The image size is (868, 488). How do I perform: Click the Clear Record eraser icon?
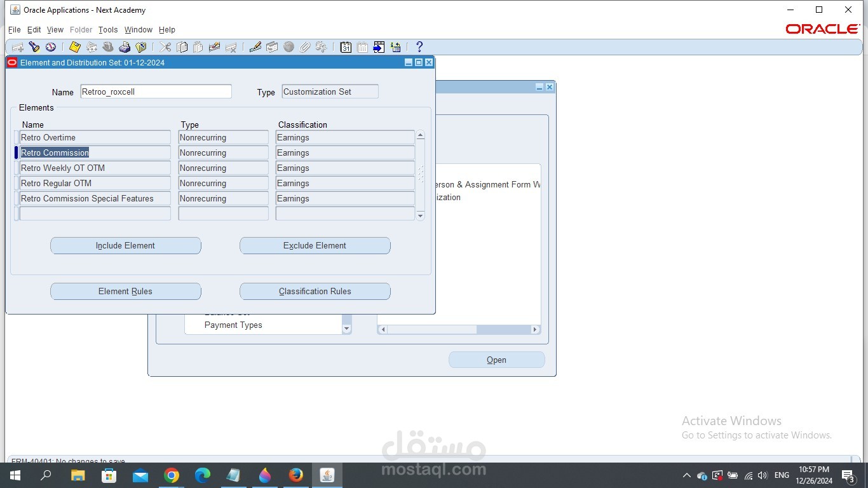point(215,47)
